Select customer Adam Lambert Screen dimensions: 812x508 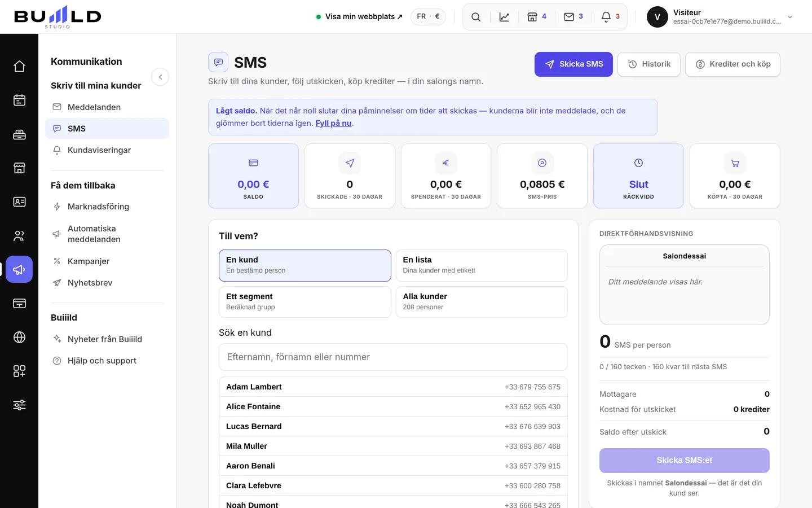(x=393, y=387)
